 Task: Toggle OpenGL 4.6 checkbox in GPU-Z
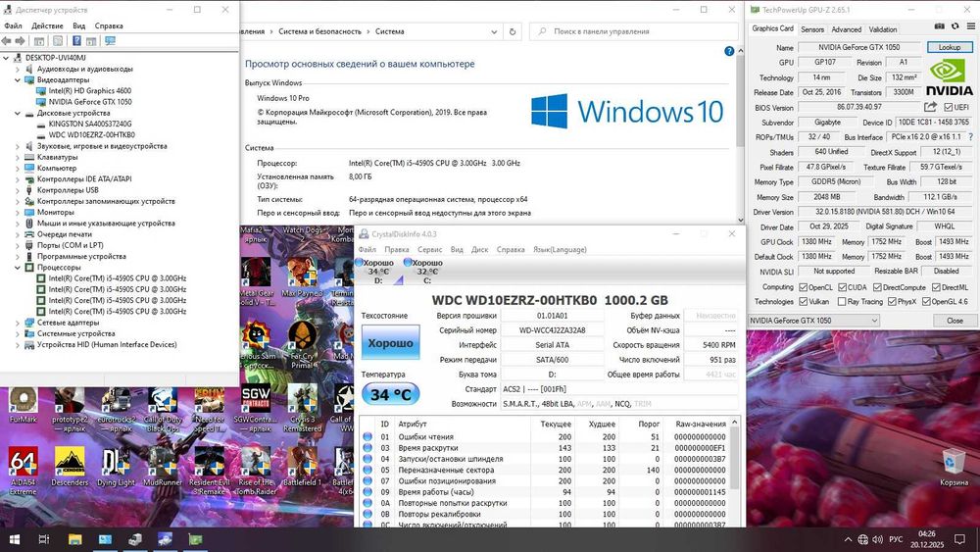coord(926,302)
